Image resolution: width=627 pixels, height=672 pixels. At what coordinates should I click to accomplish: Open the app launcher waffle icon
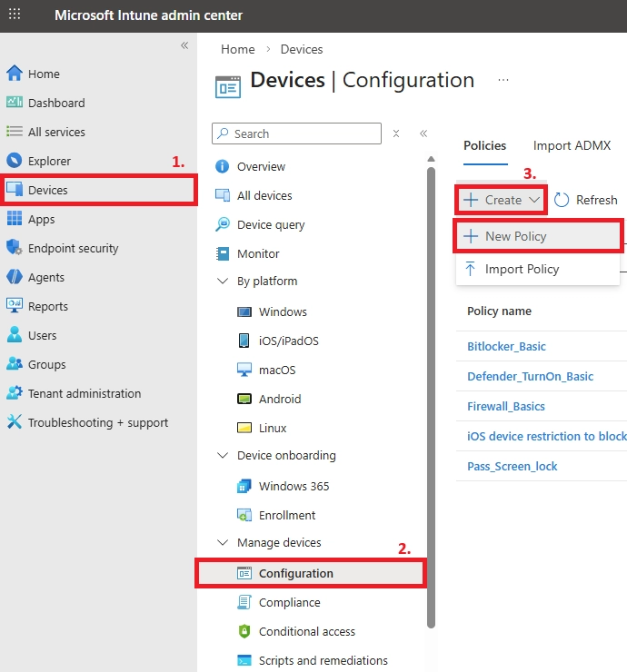point(15,15)
